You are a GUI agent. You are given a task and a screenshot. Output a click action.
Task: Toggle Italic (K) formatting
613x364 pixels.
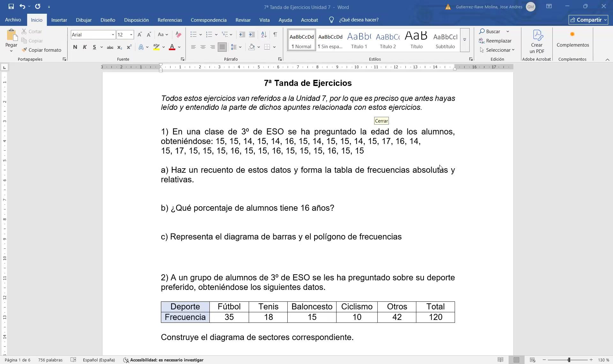tap(85, 47)
